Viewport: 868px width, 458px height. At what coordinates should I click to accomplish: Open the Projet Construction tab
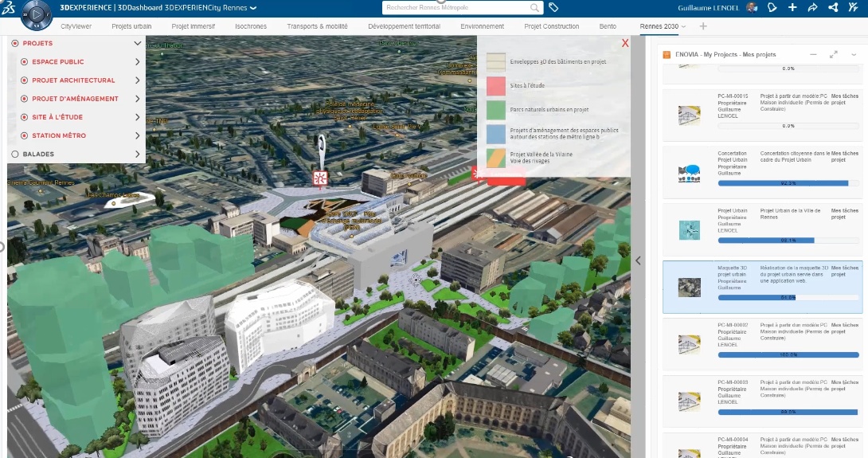[x=551, y=26]
